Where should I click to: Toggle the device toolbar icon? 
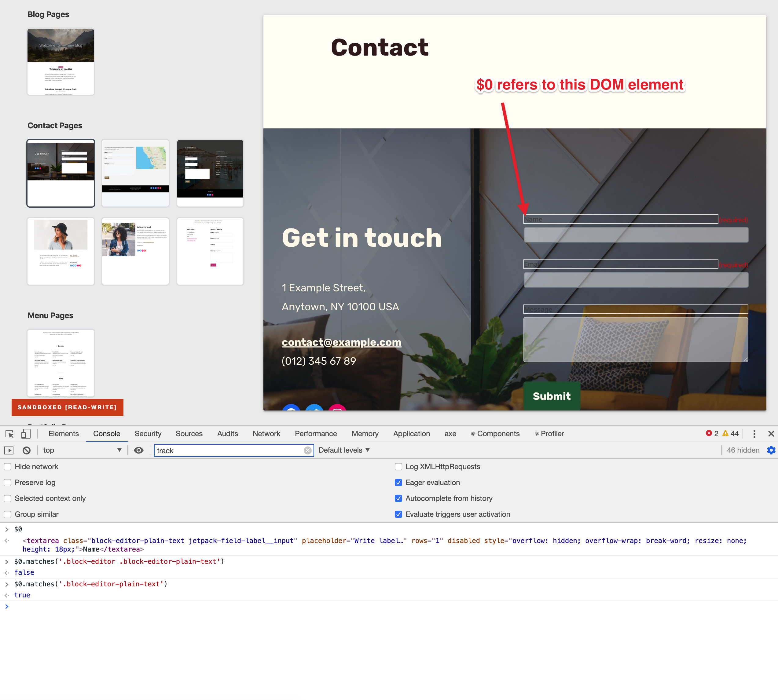(26, 434)
